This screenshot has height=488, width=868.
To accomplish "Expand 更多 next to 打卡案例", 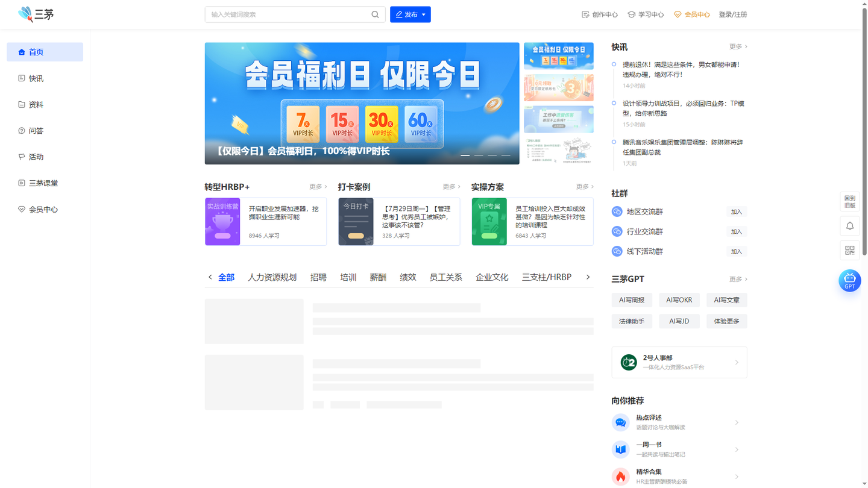I will click(x=451, y=187).
